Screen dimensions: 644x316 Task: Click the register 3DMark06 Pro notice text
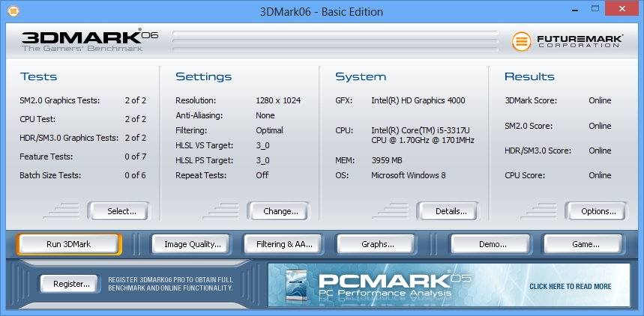point(170,284)
